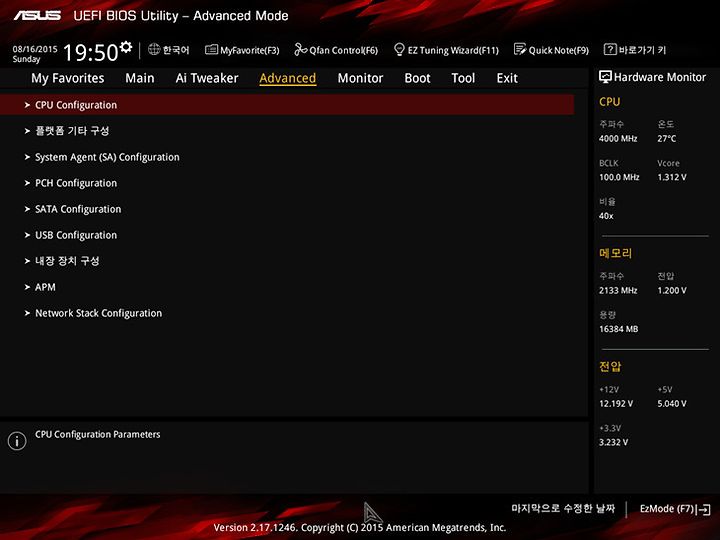Expand arrow beside USB Configuration
The image size is (720, 540).
pyautogui.click(x=27, y=235)
